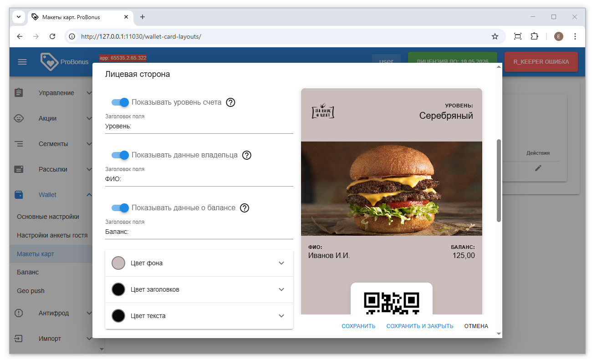The width and height of the screenshot is (592, 364).
Task: Collapse the Wallet sidebar section
Action: (89, 195)
